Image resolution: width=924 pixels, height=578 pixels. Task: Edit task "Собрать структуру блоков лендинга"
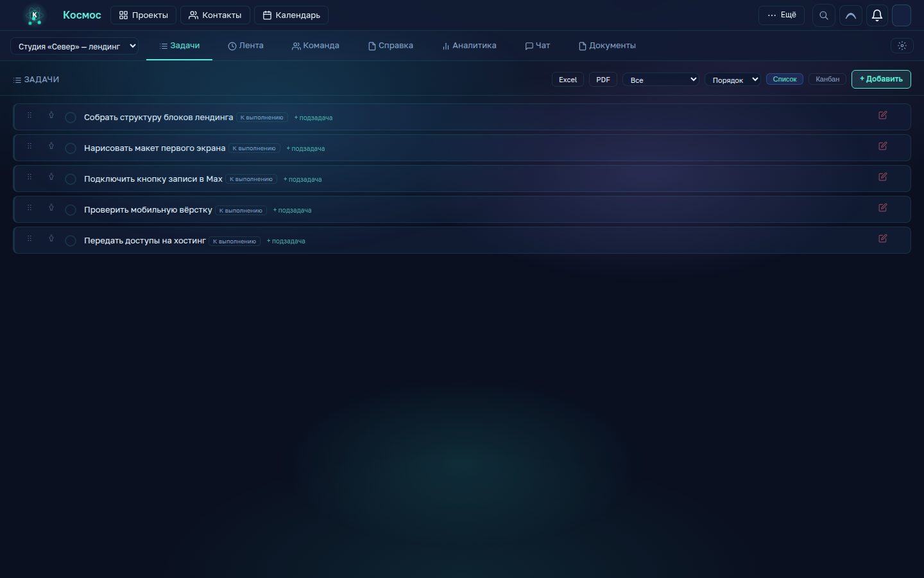(883, 115)
